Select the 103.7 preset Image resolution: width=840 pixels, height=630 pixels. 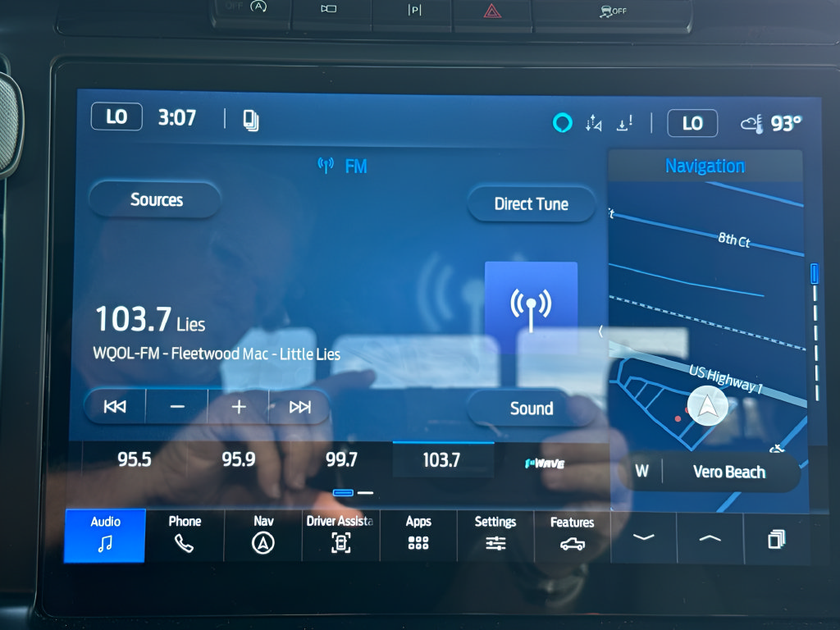point(442,459)
